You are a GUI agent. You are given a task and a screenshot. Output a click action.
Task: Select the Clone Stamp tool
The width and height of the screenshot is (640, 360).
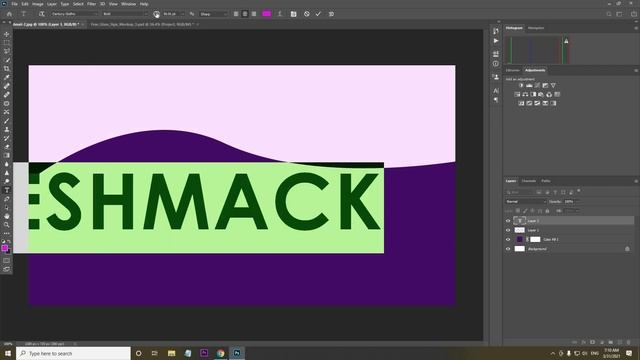(x=7, y=129)
